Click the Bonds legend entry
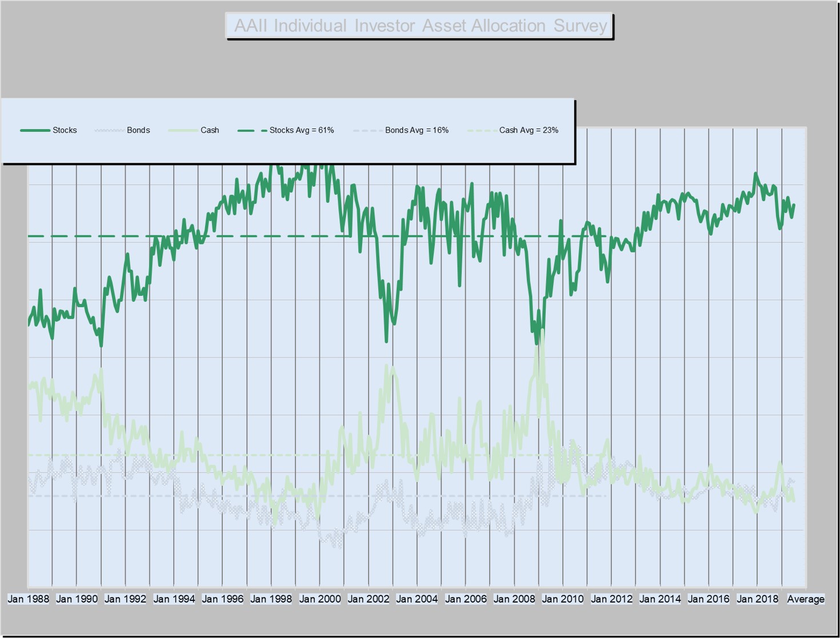The height and width of the screenshot is (638, 840). point(122,130)
